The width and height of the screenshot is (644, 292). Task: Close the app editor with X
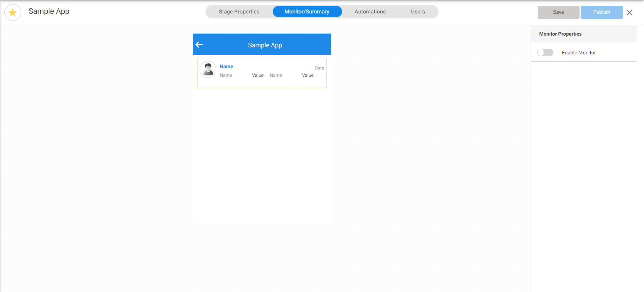pos(629,12)
